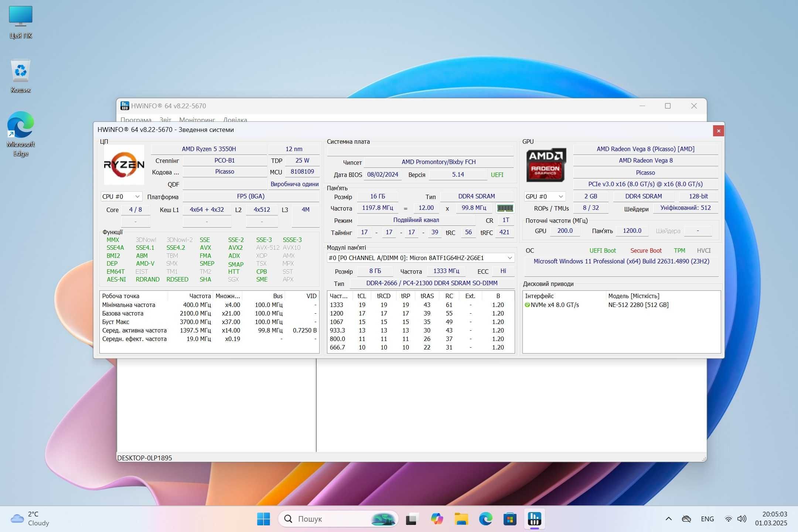Image resolution: width=798 pixels, height=532 pixels.
Task: Select the NVMe x4 8.0 GT/s drive row
Action: click(x=621, y=305)
